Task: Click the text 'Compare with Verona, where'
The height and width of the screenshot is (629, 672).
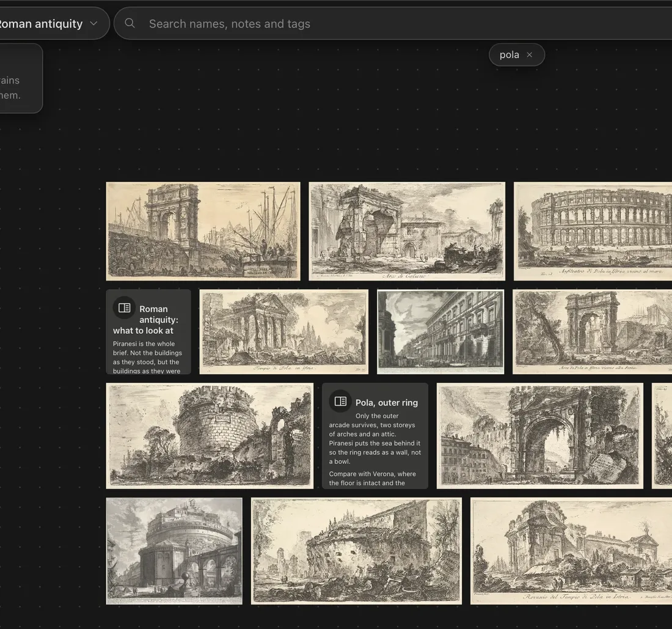Action: pos(373,479)
